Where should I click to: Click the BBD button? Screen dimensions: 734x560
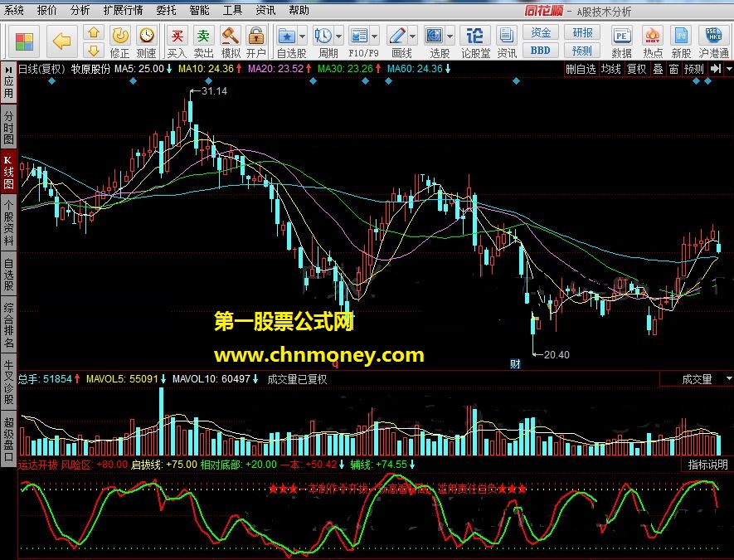pyautogui.click(x=541, y=50)
